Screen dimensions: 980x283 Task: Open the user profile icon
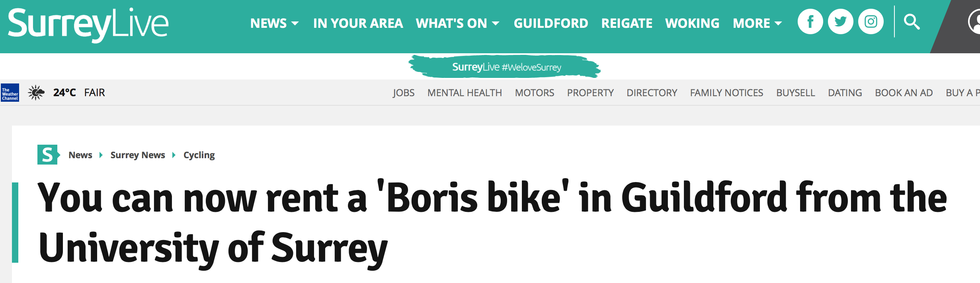[974, 22]
